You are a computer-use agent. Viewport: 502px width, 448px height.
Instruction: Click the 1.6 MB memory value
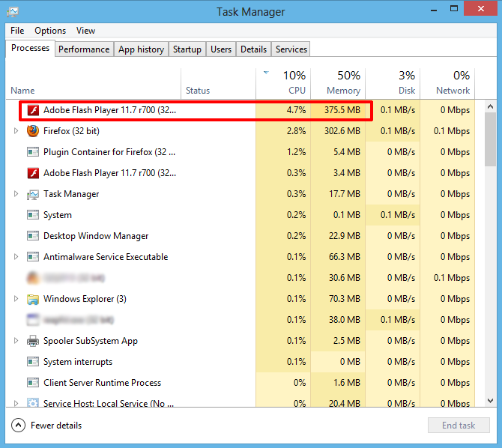click(347, 383)
